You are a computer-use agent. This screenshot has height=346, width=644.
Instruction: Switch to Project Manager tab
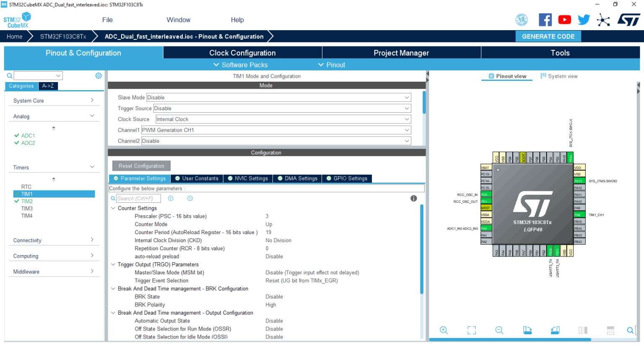pos(401,53)
